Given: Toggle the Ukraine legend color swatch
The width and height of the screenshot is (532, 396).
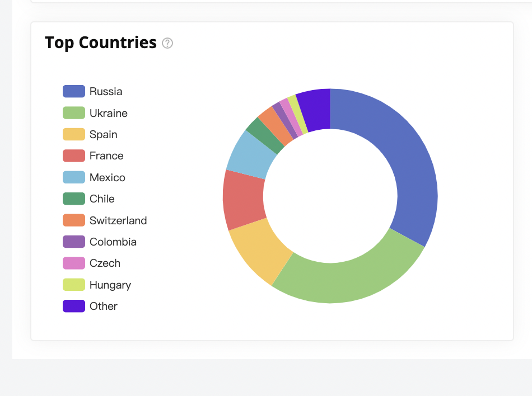Looking at the screenshot, I should [73, 113].
